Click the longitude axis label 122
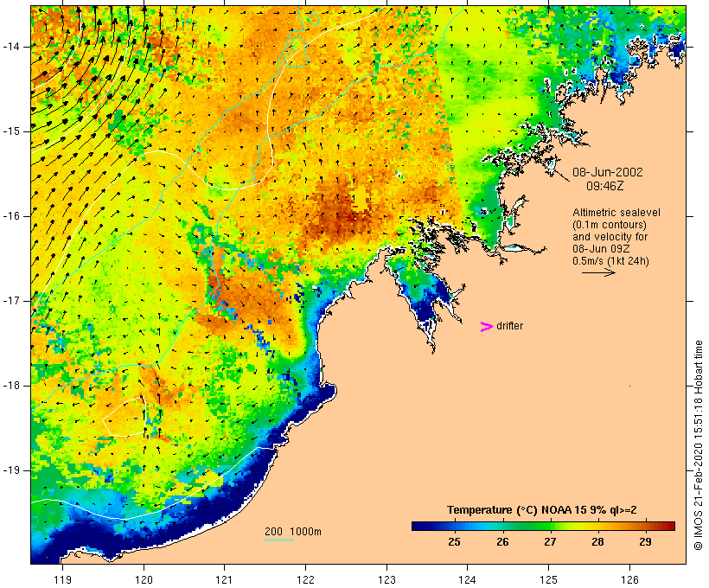Image resolution: width=709 pixels, height=588 pixels. tap(305, 579)
